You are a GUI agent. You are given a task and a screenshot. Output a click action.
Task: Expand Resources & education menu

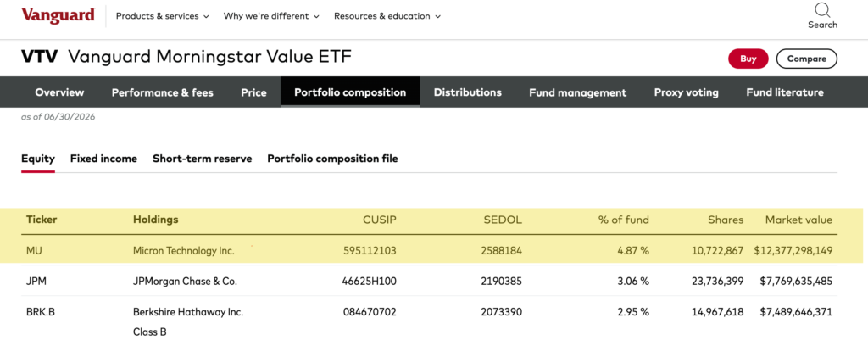point(387,16)
